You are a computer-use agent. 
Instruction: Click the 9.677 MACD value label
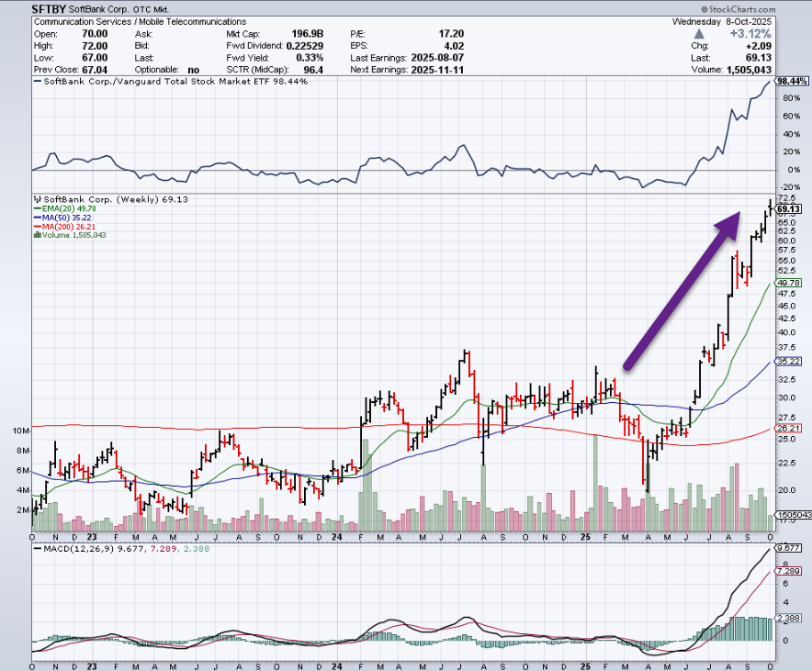coord(790,548)
